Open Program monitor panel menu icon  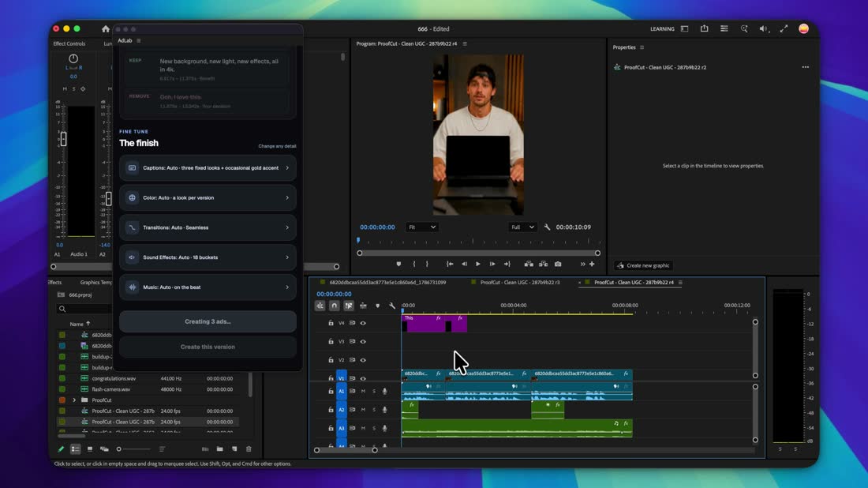coord(465,43)
